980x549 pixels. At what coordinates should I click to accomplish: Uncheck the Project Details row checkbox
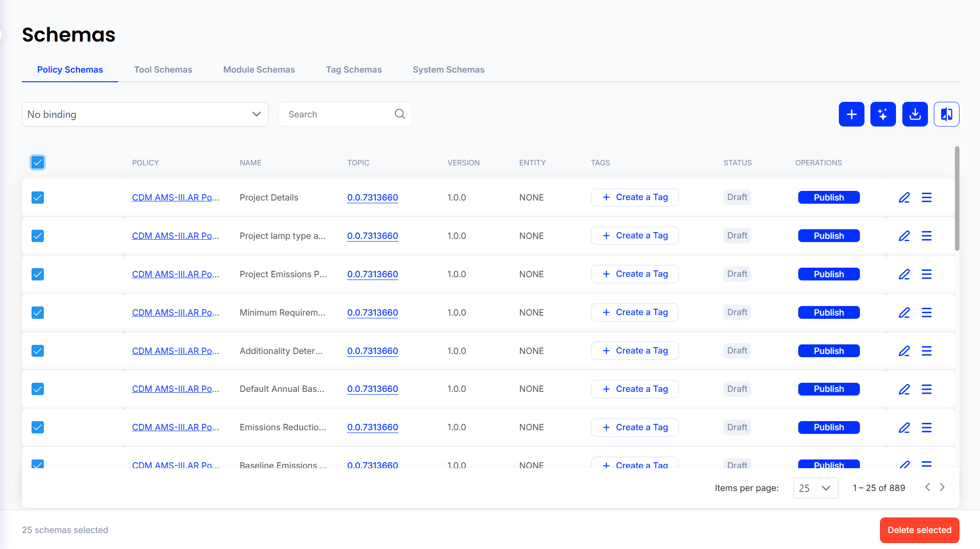click(x=37, y=197)
